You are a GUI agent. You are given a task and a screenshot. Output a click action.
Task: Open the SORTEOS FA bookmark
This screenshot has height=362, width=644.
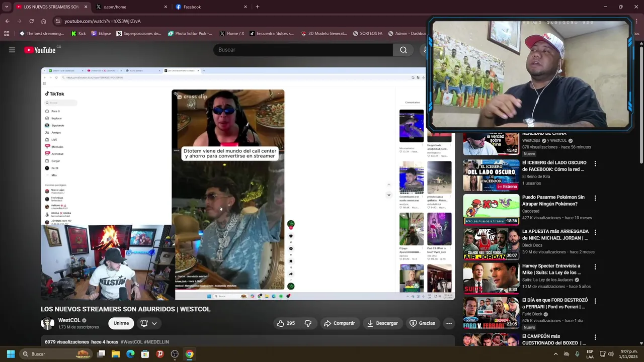pos(368,34)
